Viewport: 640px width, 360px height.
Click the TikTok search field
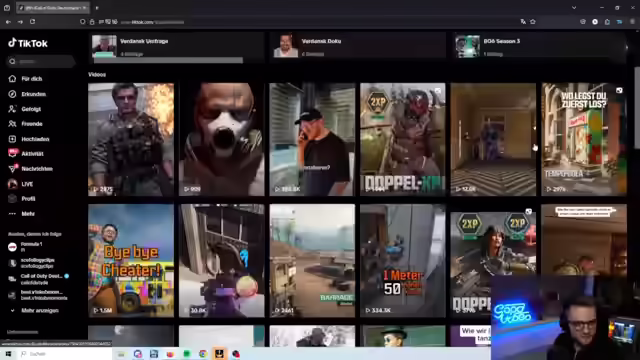[41, 62]
